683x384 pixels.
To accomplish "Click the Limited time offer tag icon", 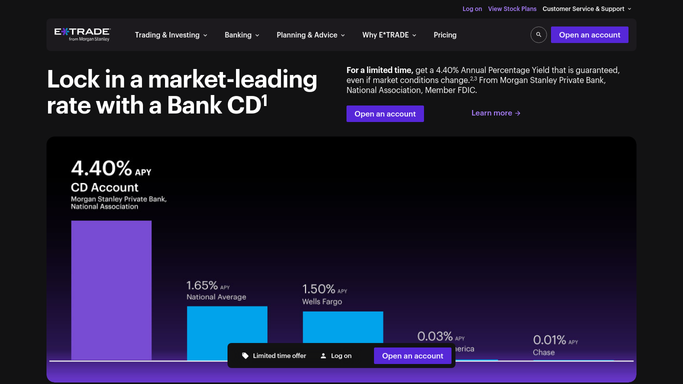I will coord(245,356).
